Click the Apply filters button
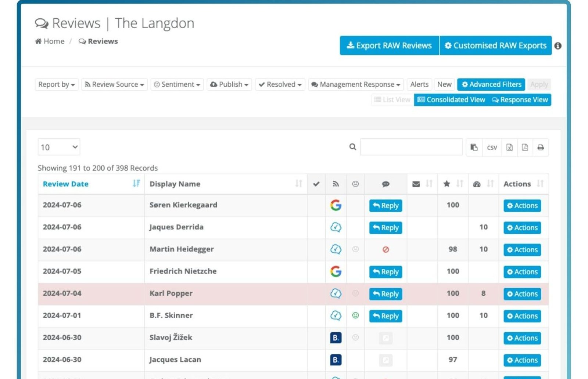Screen dimensions: 588x379 click(539, 84)
